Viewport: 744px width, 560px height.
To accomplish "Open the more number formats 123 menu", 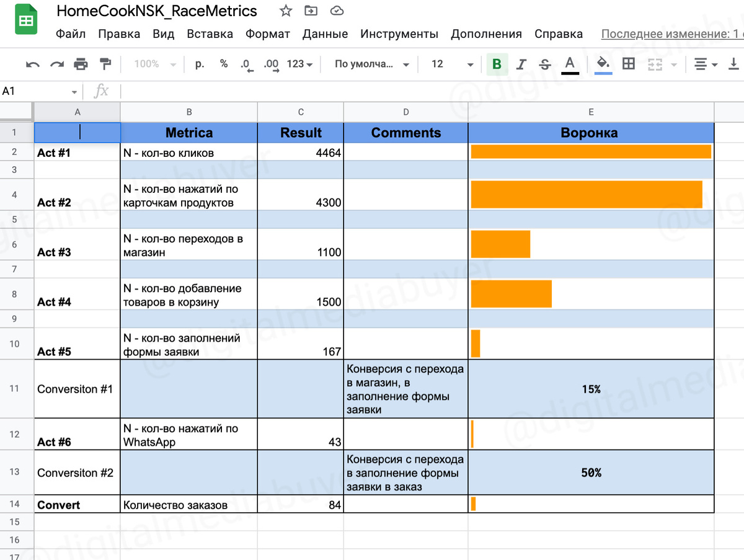I will click(299, 64).
